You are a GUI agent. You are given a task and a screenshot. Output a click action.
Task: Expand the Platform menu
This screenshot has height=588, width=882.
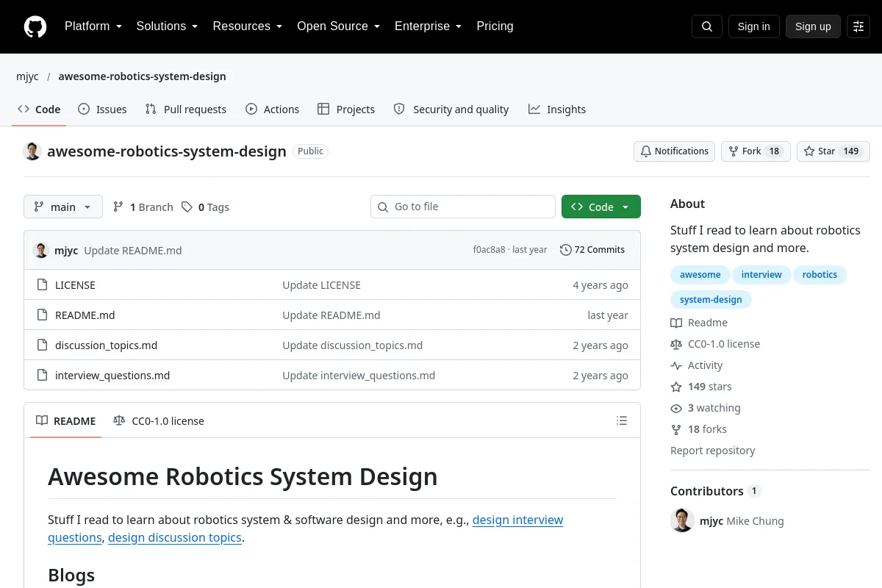tap(93, 26)
